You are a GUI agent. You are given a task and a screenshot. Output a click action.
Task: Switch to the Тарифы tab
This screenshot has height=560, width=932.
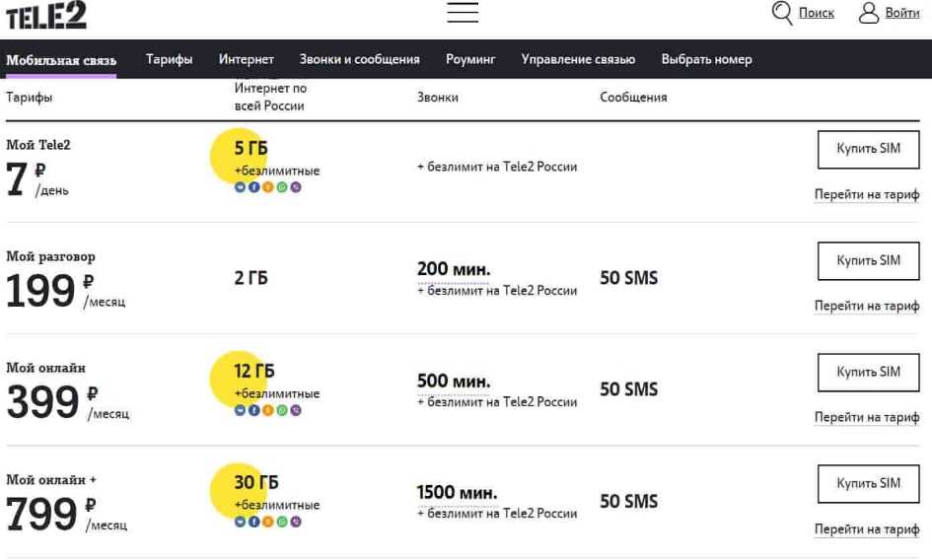pyautogui.click(x=169, y=59)
